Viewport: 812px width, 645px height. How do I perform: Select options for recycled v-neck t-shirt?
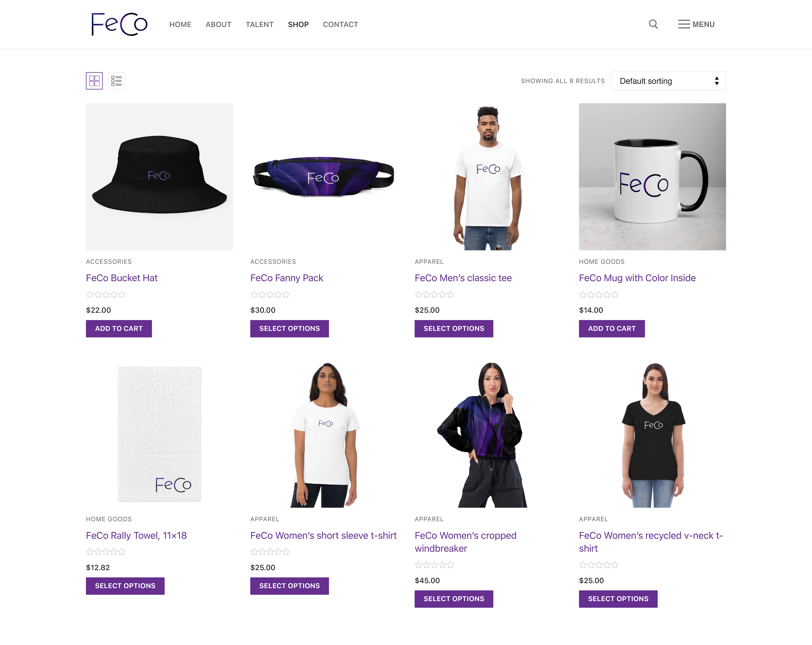point(618,599)
